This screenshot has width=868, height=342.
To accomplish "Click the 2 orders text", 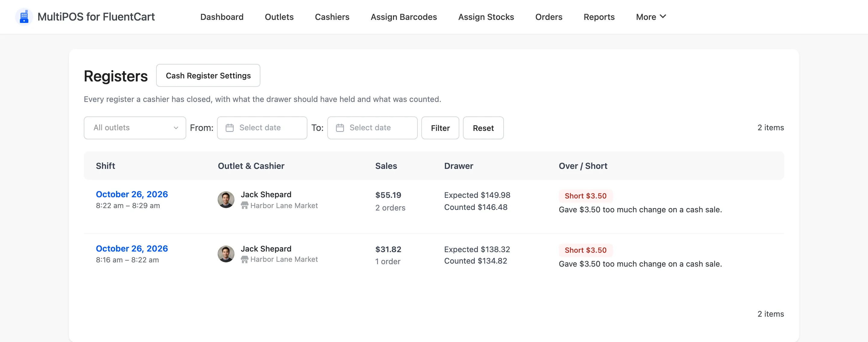I will [390, 208].
